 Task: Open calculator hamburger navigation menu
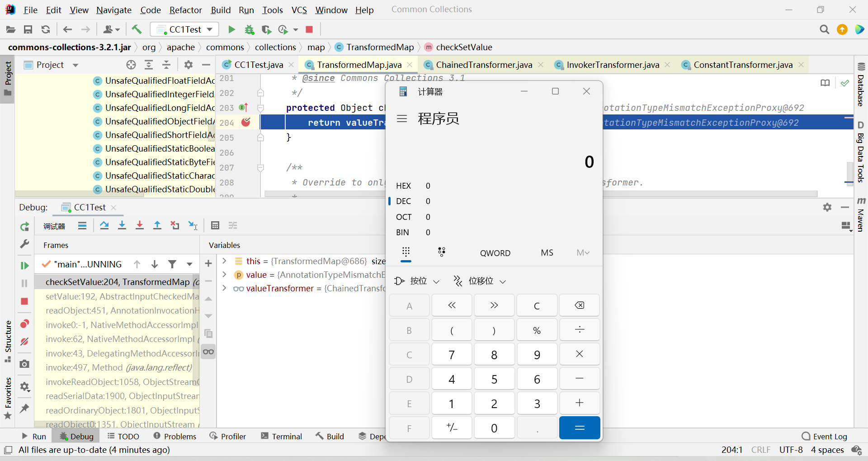coord(402,119)
